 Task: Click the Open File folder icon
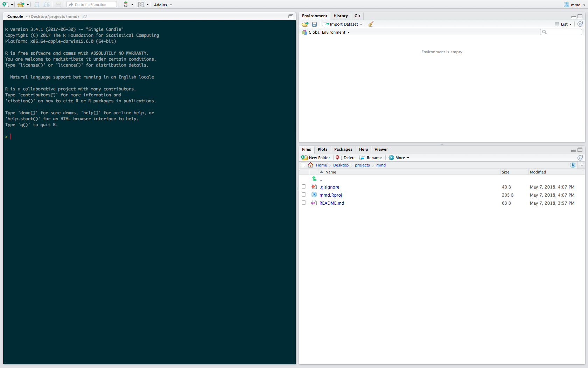click(21, 5)
